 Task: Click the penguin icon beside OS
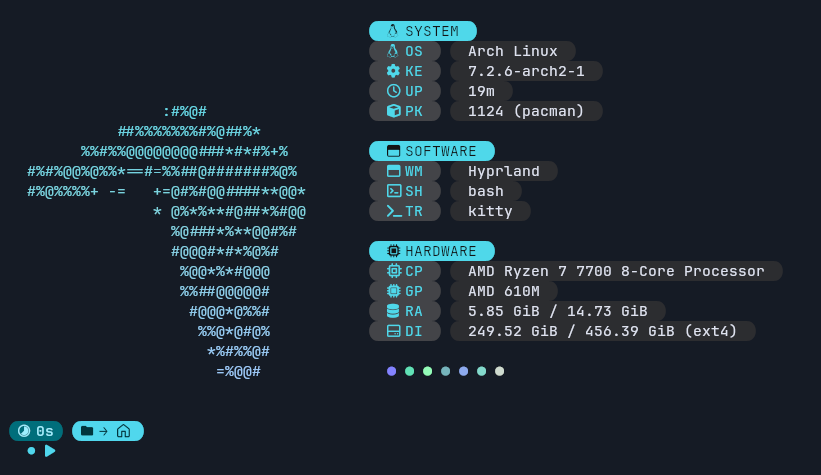click(x=393, y=51)
